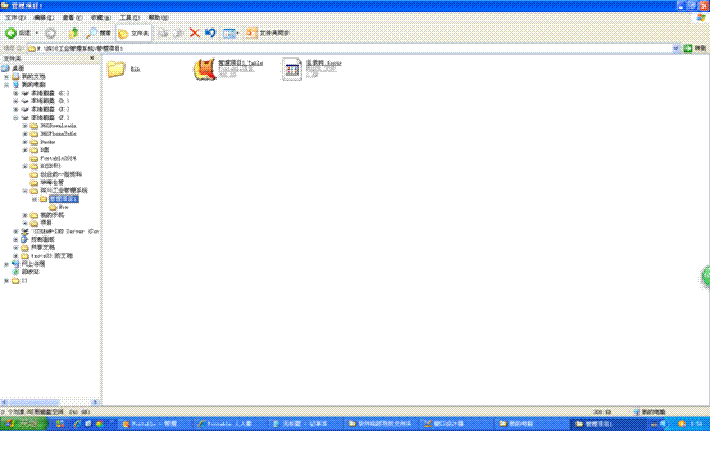This screenshot has height=450, width=720.
Task: Select the text document file icon
Action: [x=292, y=69]
